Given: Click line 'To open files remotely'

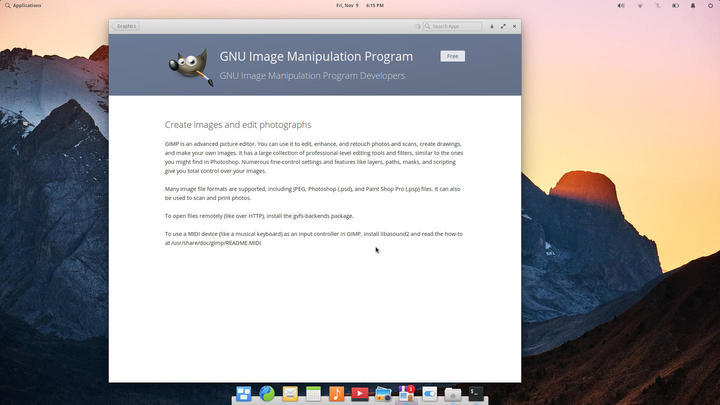Looking at the screenshot, I should (259, 216).
